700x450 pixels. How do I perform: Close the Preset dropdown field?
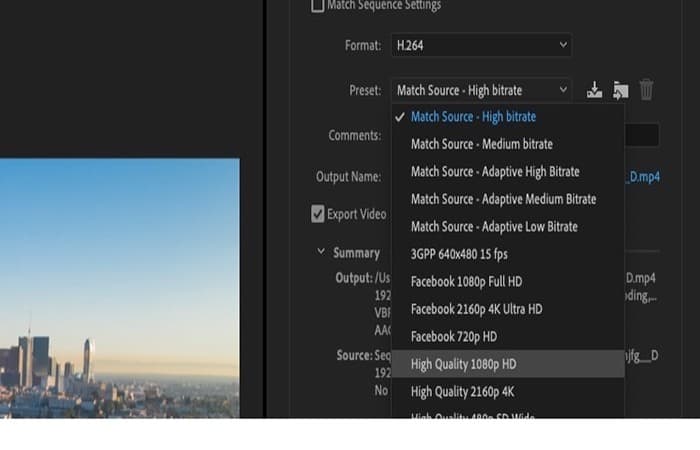[x=482, y=90]
